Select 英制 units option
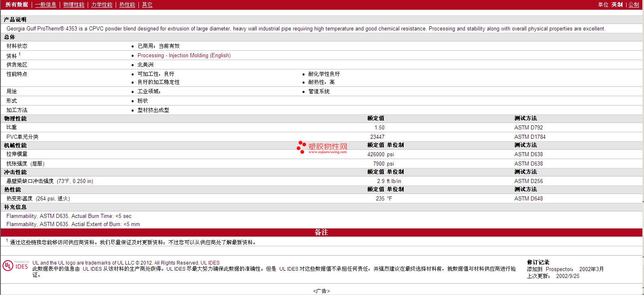 [617, 5]
